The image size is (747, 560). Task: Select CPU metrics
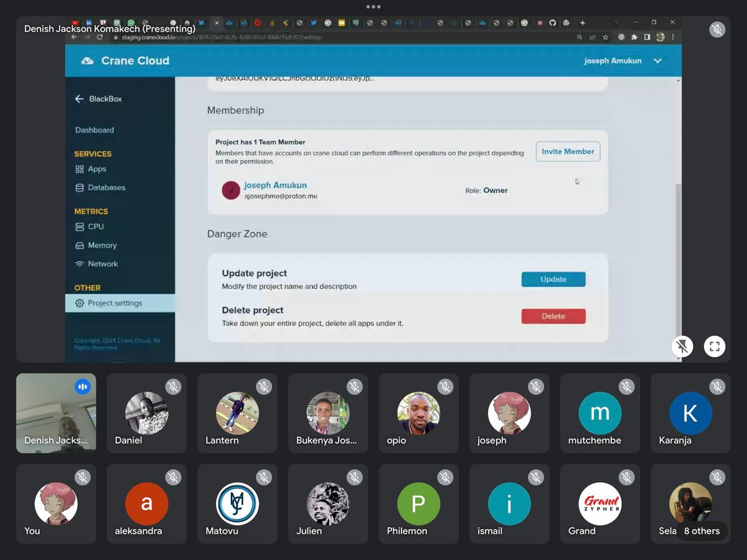pyautogui.click(x=90, y=226)
